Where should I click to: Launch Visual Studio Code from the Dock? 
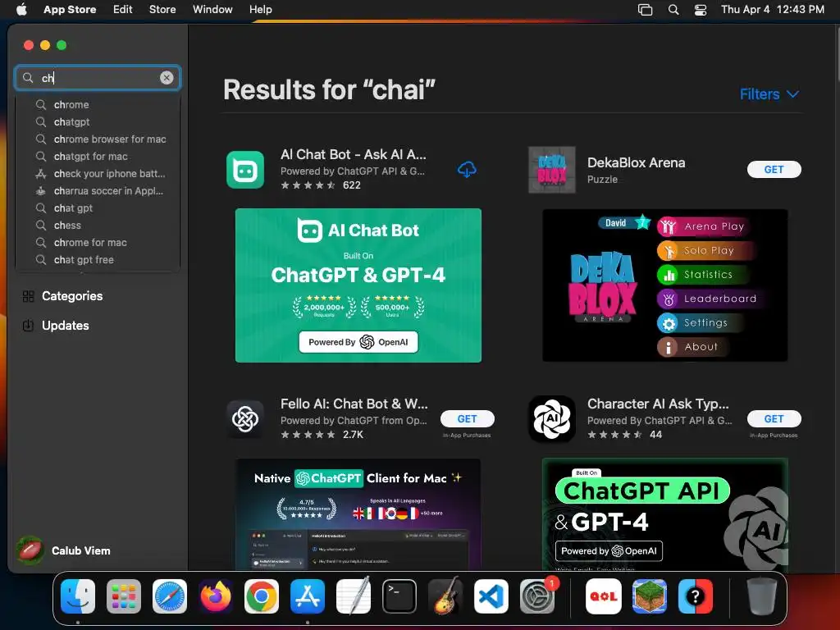point(491,596)
